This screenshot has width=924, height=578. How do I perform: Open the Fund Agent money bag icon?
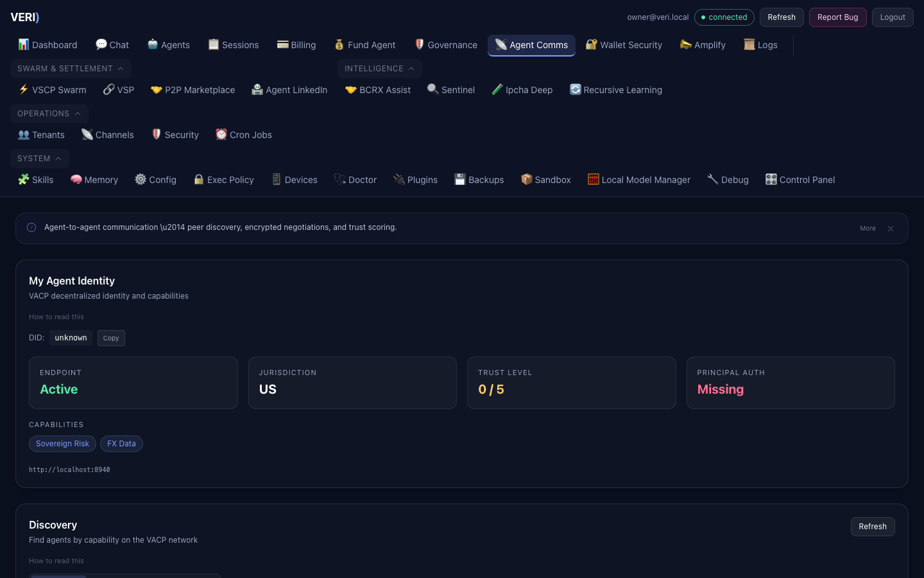[339, 44]
